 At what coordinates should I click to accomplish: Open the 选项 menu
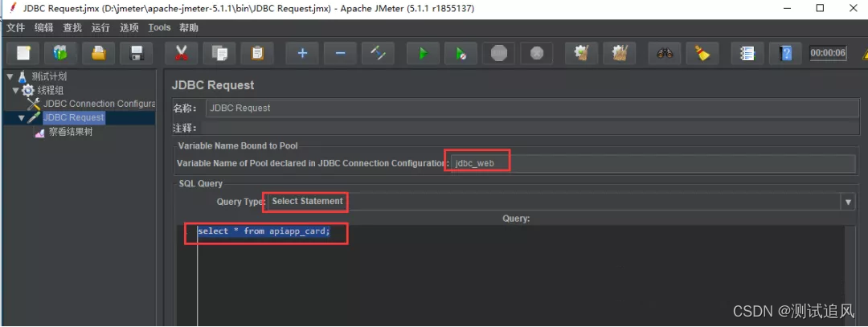(x=129, y=27)
